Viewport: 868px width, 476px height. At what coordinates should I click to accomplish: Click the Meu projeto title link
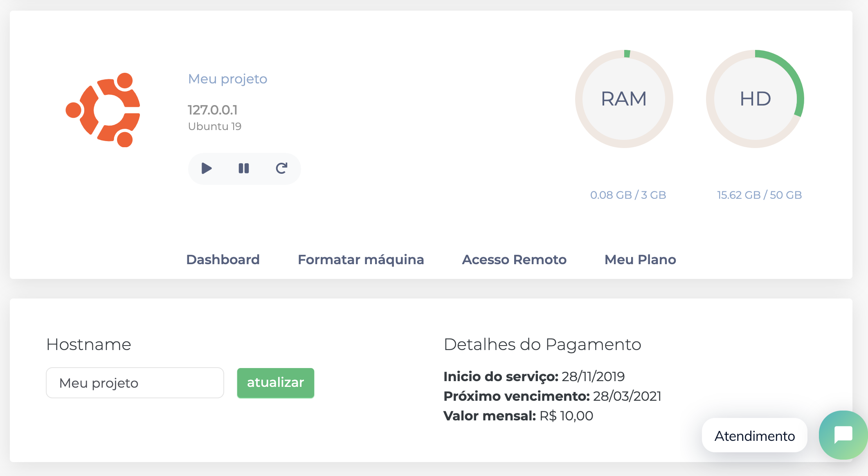pos(227,79)
